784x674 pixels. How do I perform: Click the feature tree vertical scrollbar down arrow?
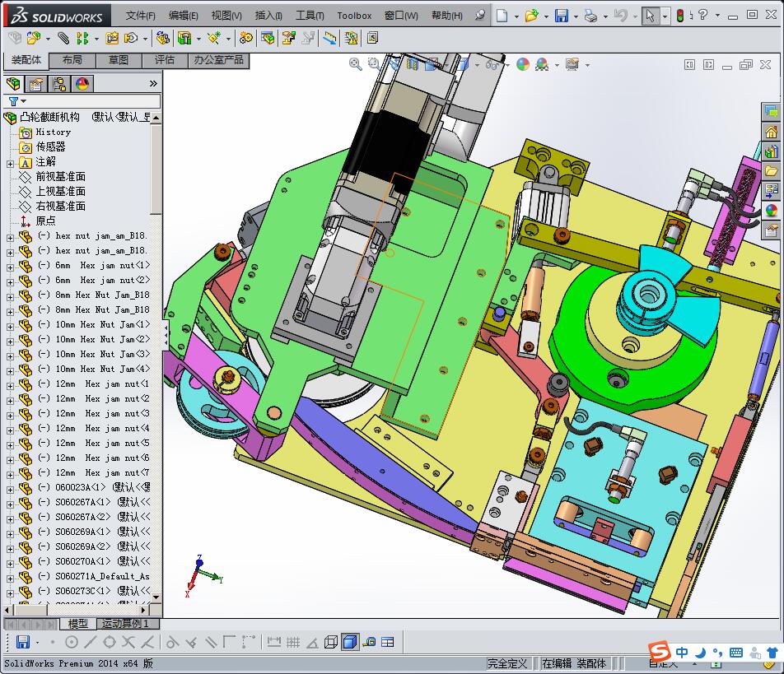[156, 597]
